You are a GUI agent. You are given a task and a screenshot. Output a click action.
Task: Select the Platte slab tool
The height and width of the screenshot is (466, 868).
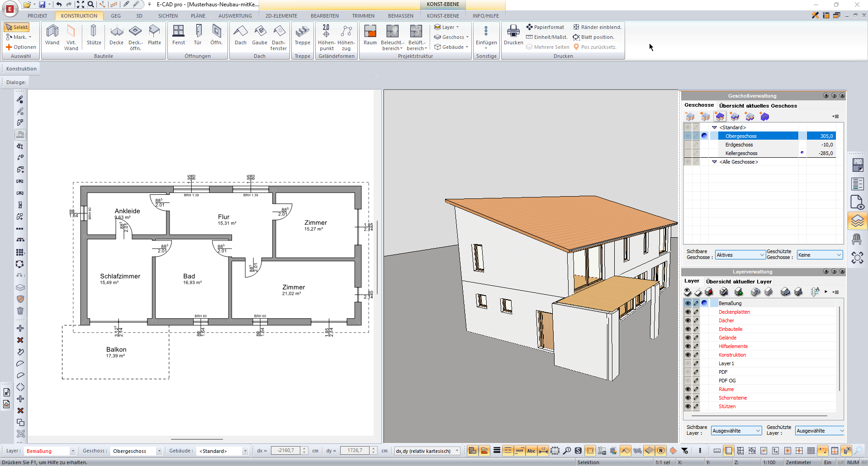point(154,35)
